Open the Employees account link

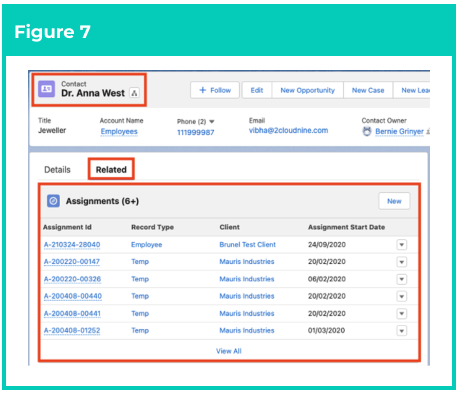[x=119, y=132]
